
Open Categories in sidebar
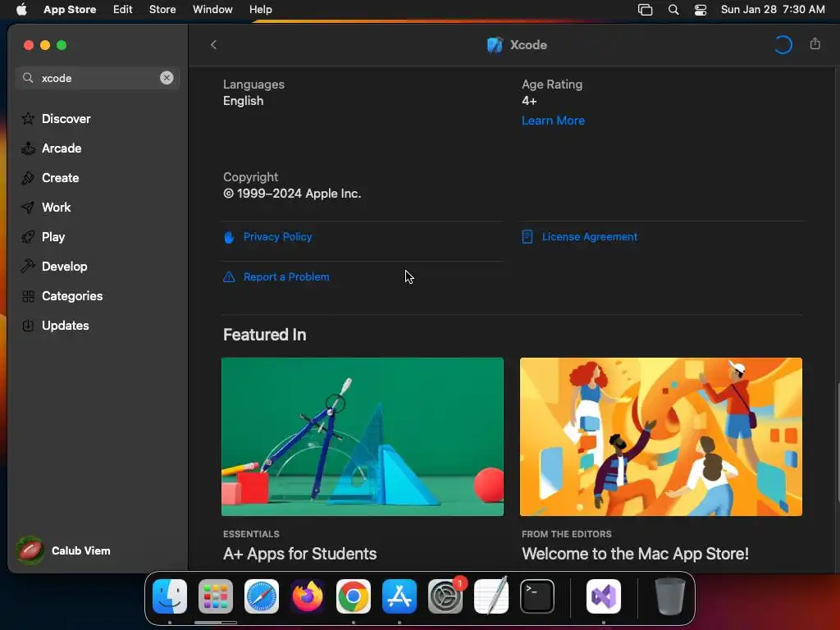click(x=72, y=295)
